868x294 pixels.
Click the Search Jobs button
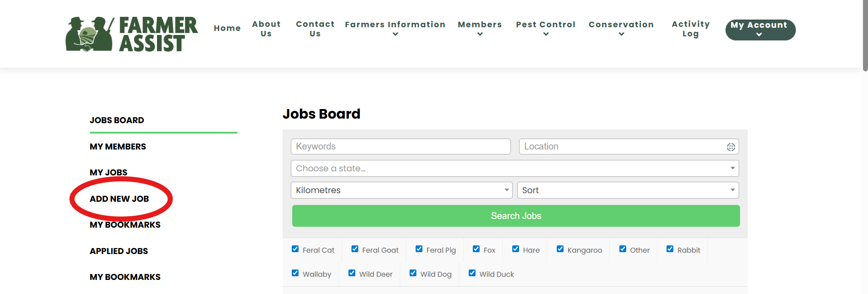516,216
